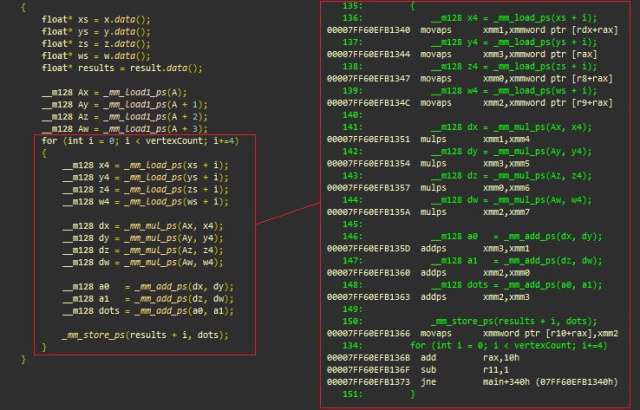Click source line '__m128 dots = _mm_add_ps(a0, a1);'

click(148, 311)
